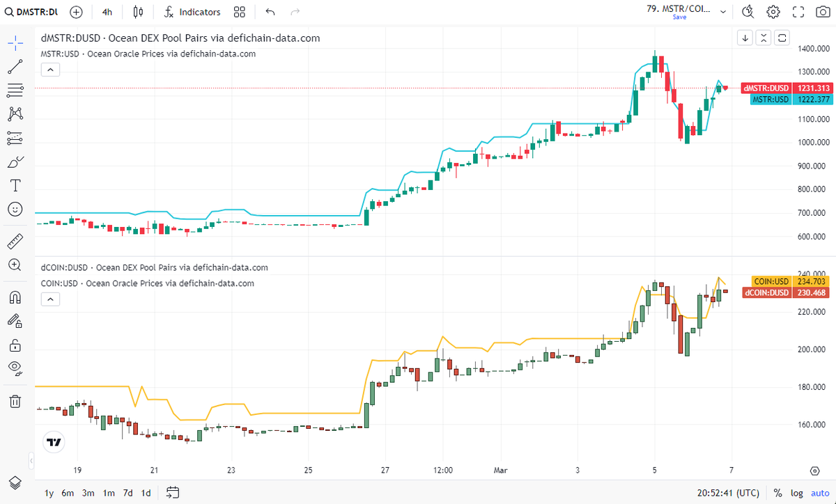
Task: Collapse the COIN pane legend
Action: (50, 299)
